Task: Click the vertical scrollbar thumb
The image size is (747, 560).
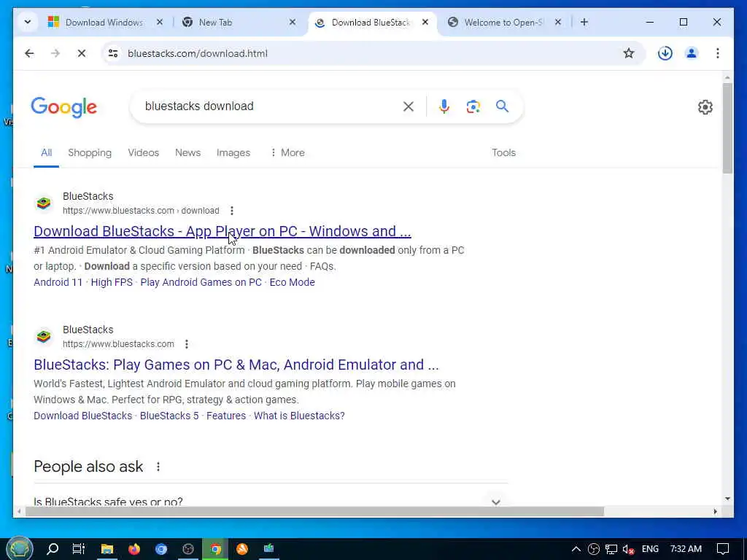Action: (x=727, y=128)
